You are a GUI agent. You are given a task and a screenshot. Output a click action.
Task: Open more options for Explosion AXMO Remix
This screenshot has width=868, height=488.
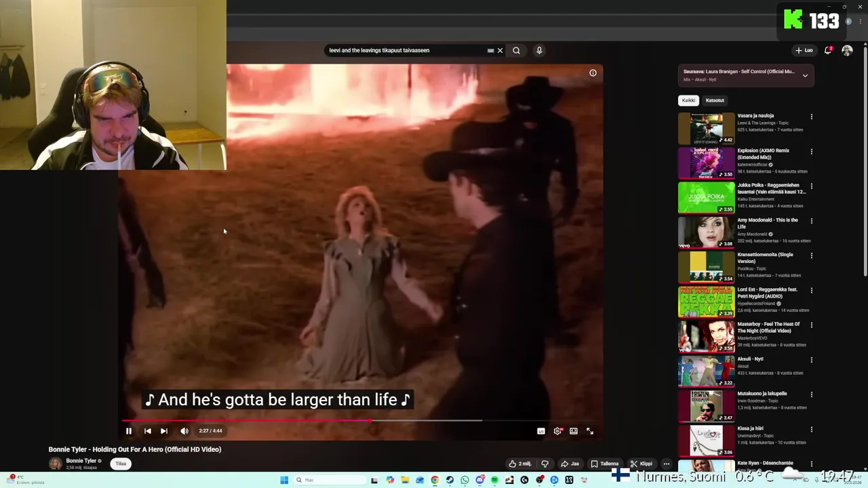point(811,151)
